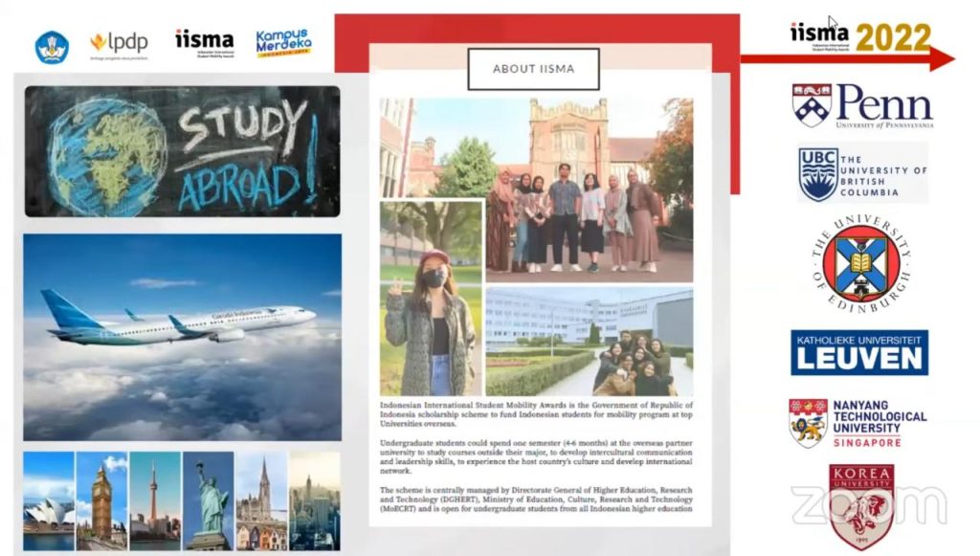This screenshot has height=556, width=980.
Task: Click the Korea University tiger crest
Action: (861, 506)
